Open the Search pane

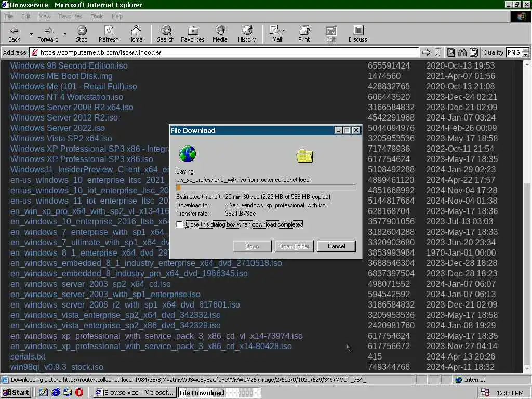(x=166, y=34)
